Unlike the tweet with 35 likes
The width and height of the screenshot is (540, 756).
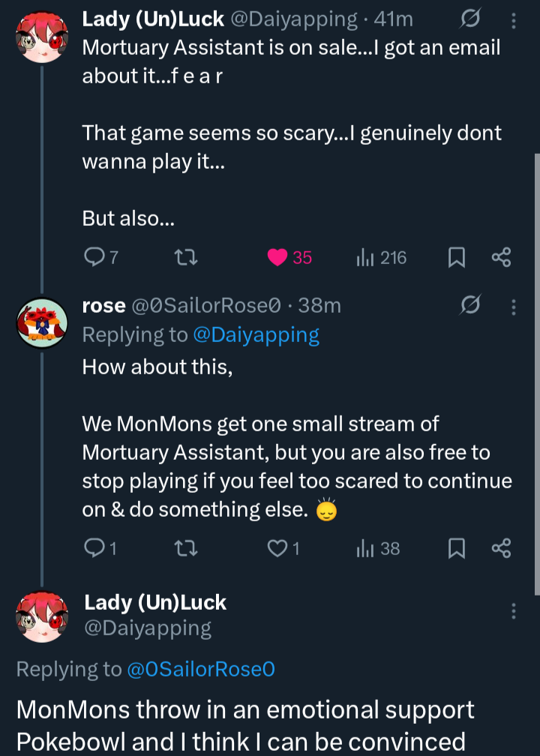click(277, 258)
